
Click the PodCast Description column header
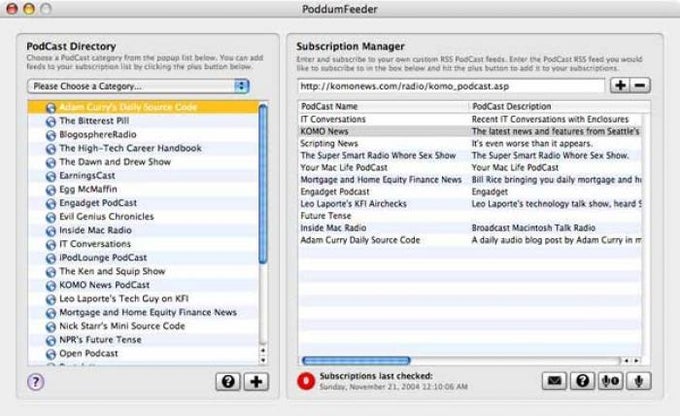[559, 106]
